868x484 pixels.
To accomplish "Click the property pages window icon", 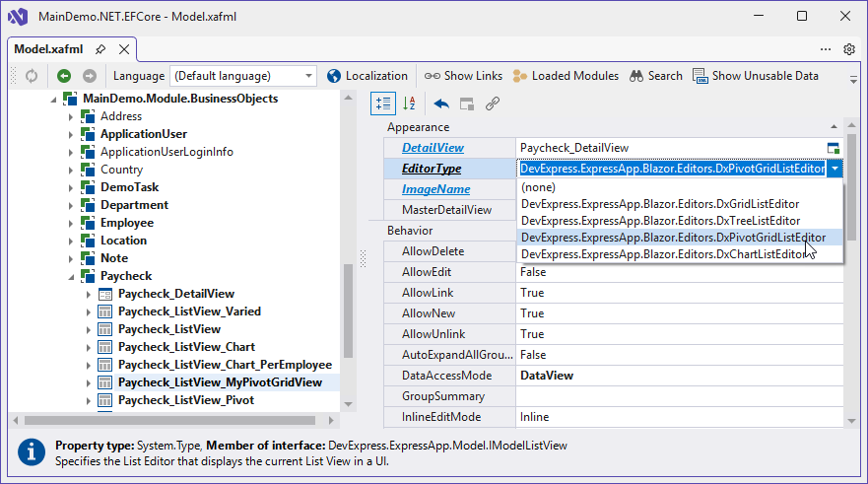I will pos(467,104).
